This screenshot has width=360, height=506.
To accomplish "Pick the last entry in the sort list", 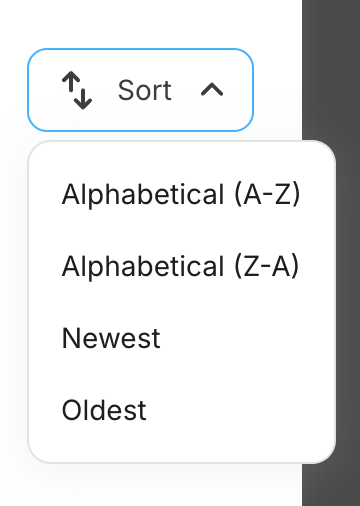I will [181, 410].
